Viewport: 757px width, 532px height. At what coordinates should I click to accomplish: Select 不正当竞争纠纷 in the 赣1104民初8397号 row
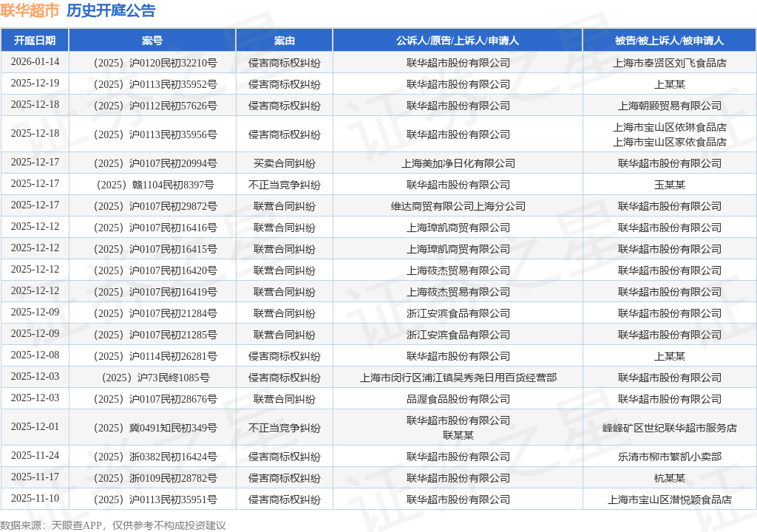(x=285, y=185)
